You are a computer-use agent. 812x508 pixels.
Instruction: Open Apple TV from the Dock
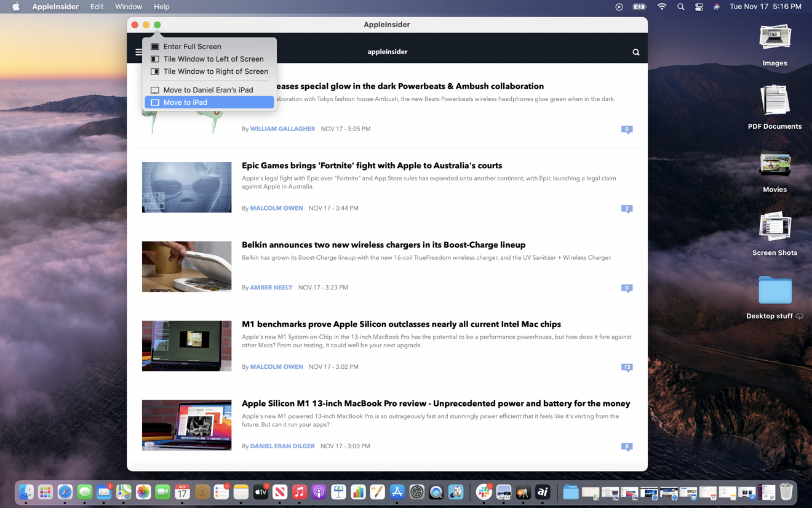point(260,492)
